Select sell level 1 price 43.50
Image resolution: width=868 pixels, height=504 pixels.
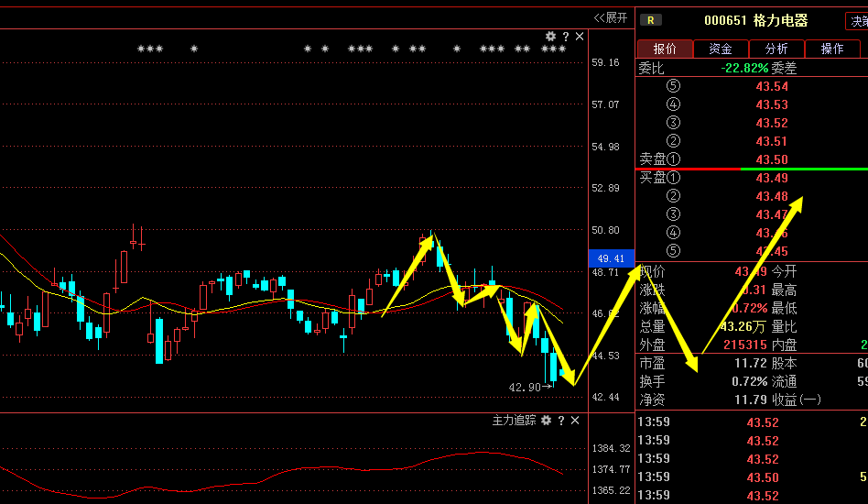tap(773, 159)
